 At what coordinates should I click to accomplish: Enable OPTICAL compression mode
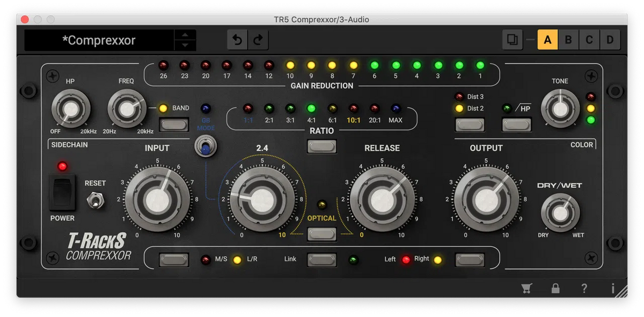point(321,234)
